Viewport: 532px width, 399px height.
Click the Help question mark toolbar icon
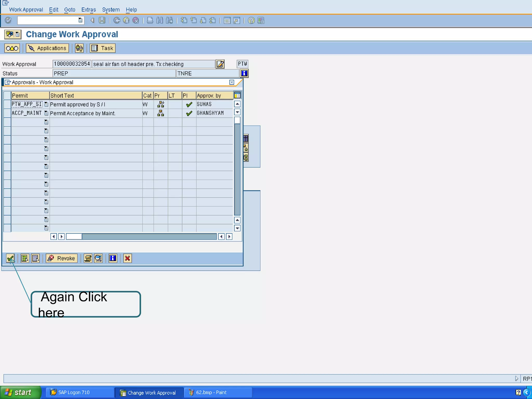(251, 20)
